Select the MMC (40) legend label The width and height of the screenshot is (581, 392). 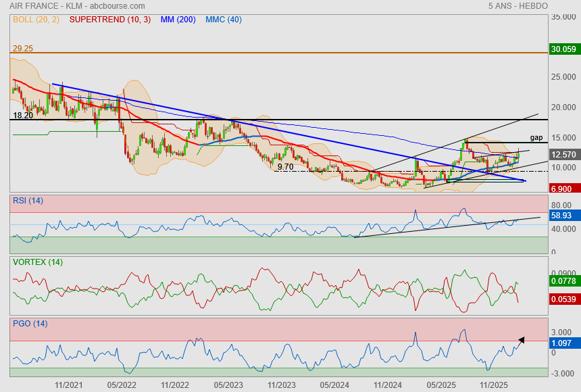(224, 20)
